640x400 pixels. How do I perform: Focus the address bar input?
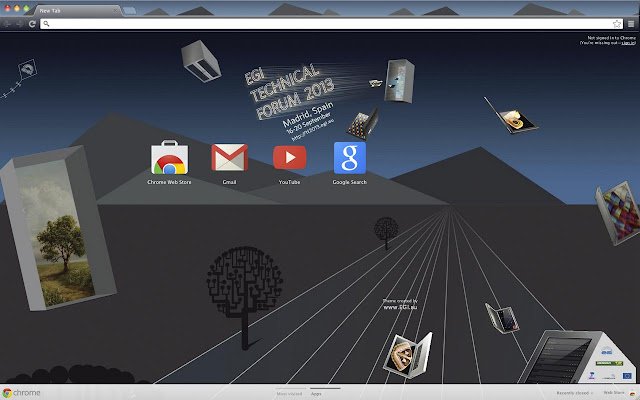[x=331, y=24]
